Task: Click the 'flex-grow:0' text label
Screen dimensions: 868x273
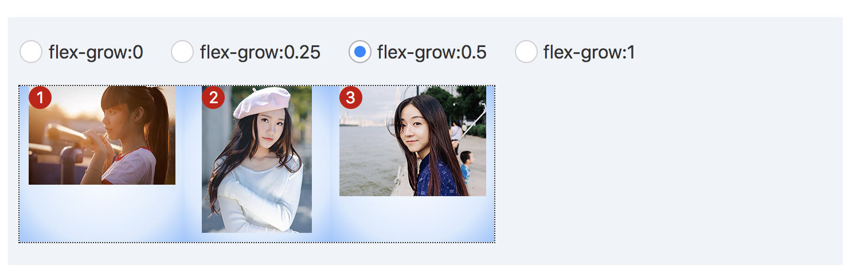Action: [x=96, y=52]
